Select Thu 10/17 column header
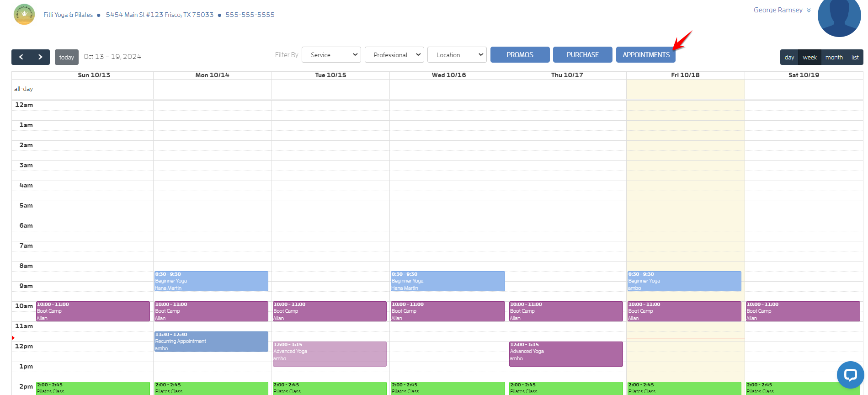The image size is (868, 395). (x=567, y=75)
